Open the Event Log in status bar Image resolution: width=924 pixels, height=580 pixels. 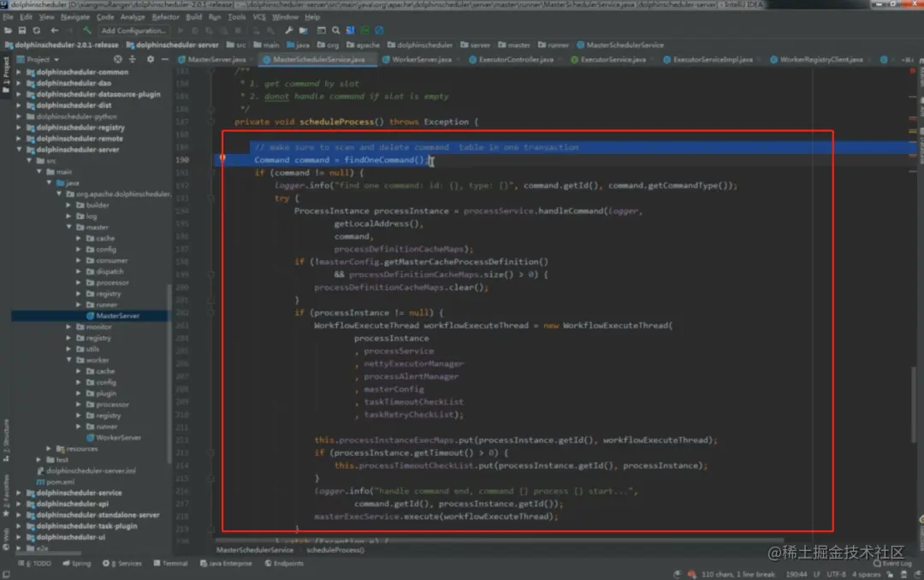(x=892, y=564)
